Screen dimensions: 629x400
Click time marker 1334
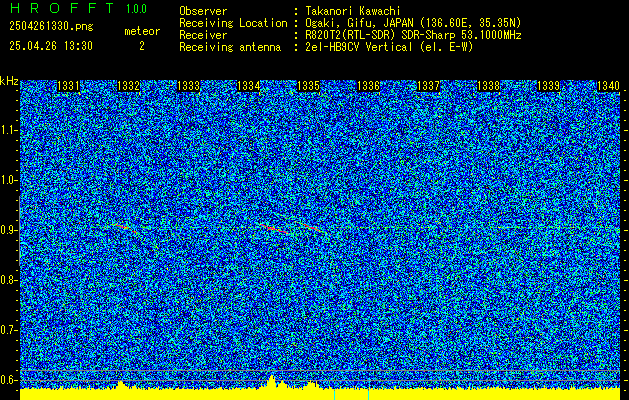[x=249, y=86]
